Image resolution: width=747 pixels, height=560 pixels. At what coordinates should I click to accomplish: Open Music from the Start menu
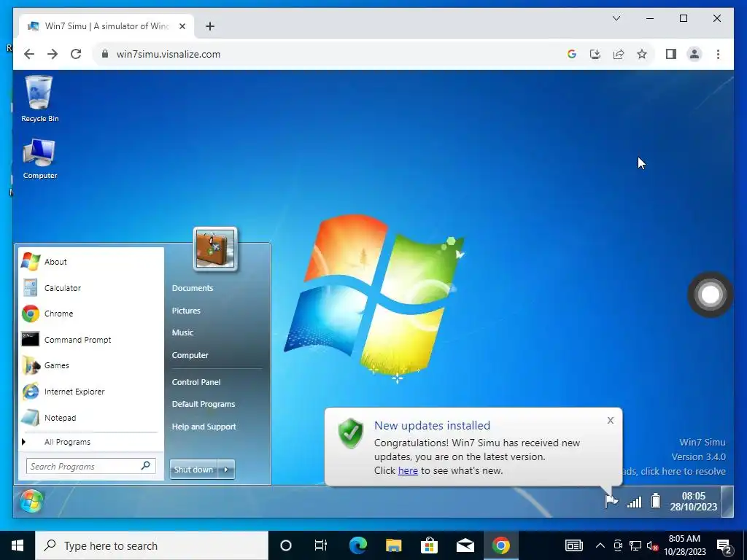[x=182, y=332]
